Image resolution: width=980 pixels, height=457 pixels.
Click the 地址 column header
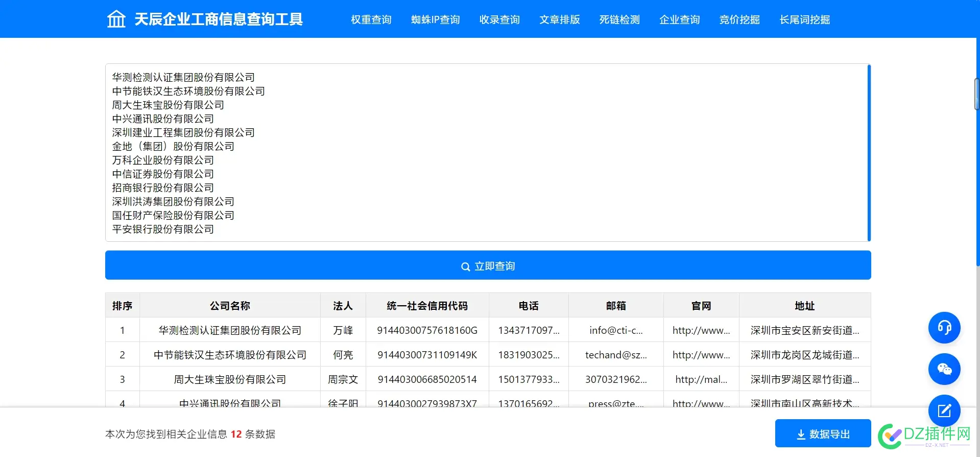click(x=805, y=305)
